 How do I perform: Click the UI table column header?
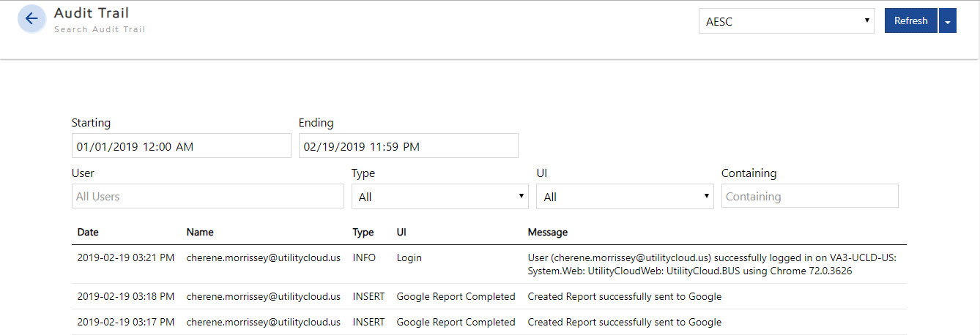coord(401,232)
